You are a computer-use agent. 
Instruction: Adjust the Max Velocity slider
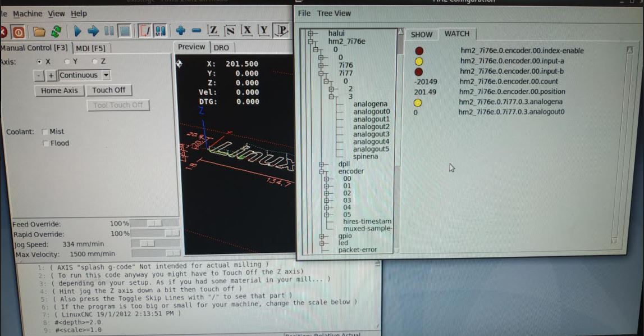(x=156, y=253)
